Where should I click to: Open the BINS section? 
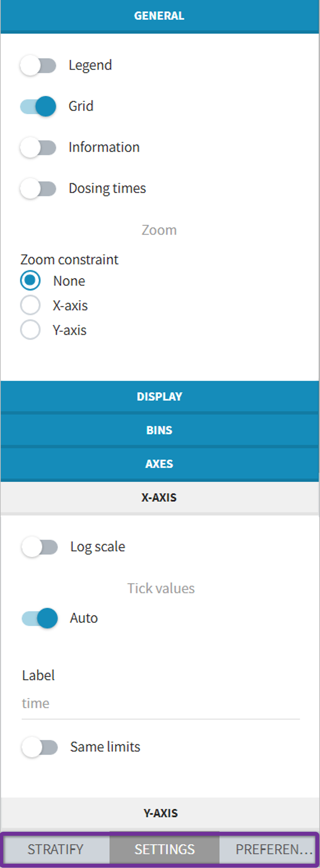pyautogui.click(x=160, y=430)
